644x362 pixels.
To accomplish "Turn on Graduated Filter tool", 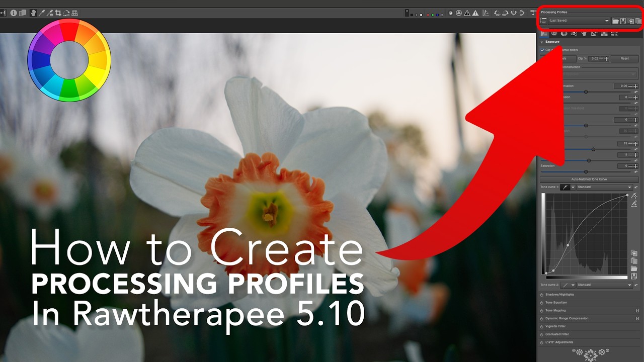I will coord(542,334).
